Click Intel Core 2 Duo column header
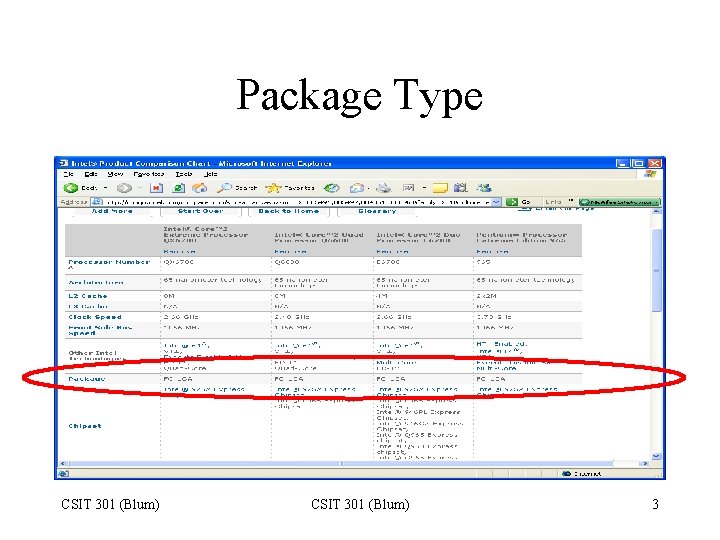The image size is (720, 540). click(418, 237)
